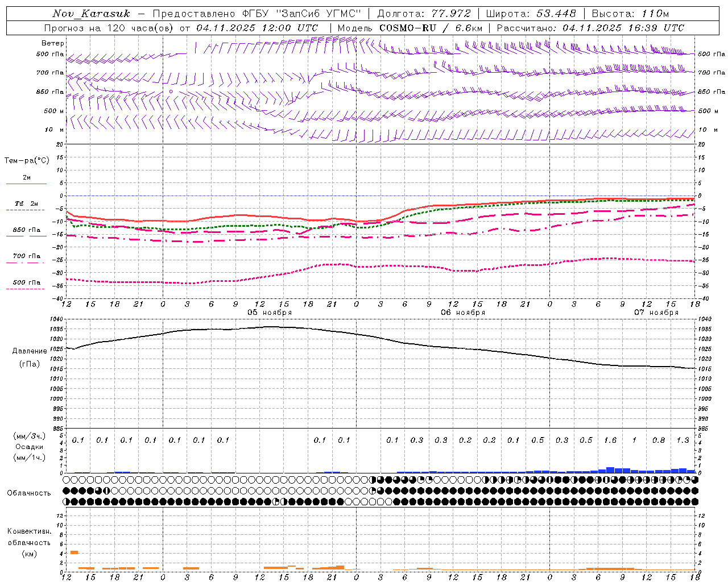Viewport: 728px width, 582px height.
Task: Click the "(мм/1ч.)" unit label
Action: point(29,458)
